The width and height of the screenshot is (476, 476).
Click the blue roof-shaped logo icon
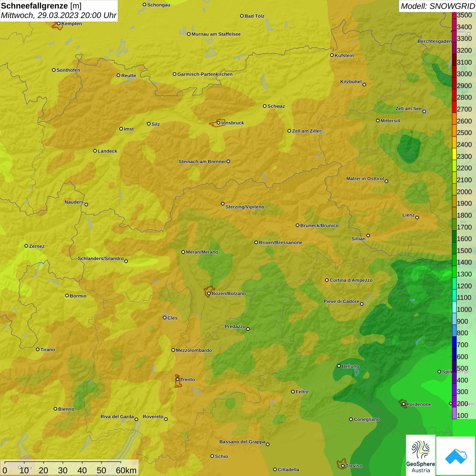(456, 456)
